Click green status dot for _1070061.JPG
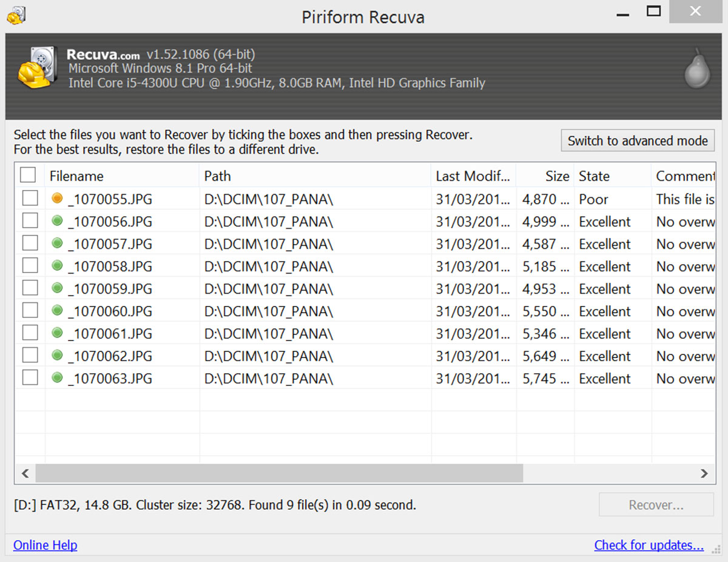728x562 pixels. (x=58, y=333)
